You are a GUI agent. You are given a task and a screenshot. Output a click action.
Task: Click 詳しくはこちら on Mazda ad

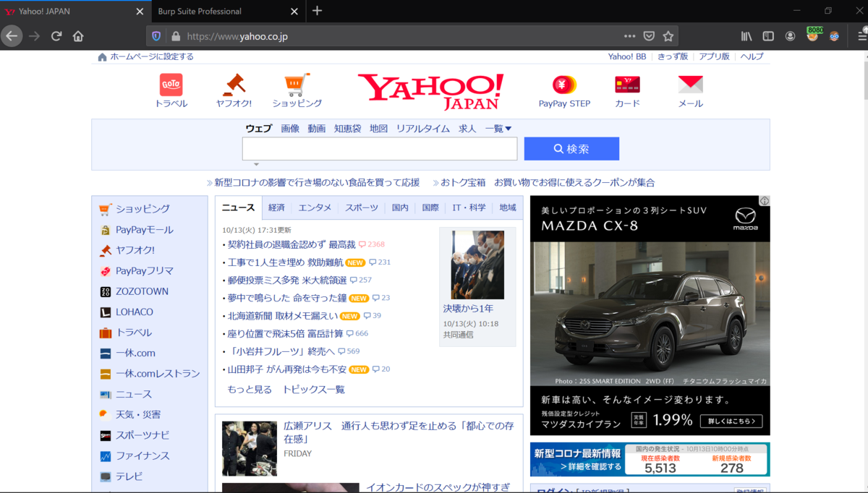click(x=733, y=421)
